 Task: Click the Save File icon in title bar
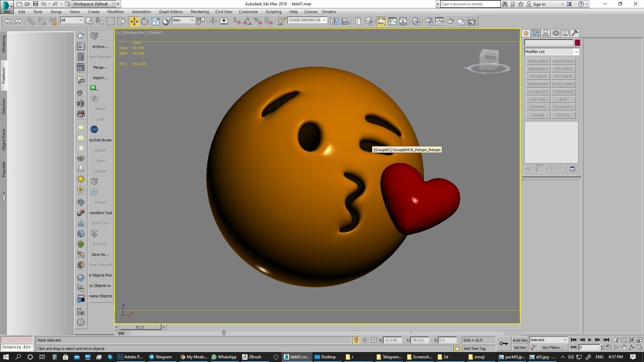click(35, 4)
